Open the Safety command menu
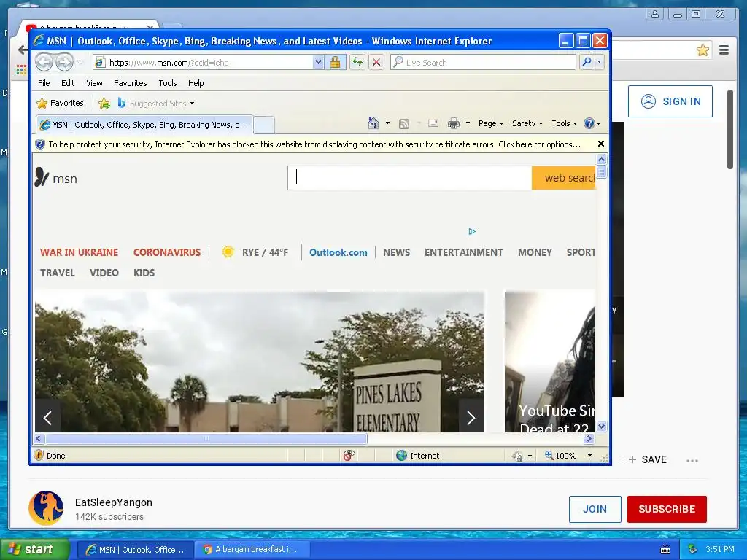 click(x=527, y=123)
